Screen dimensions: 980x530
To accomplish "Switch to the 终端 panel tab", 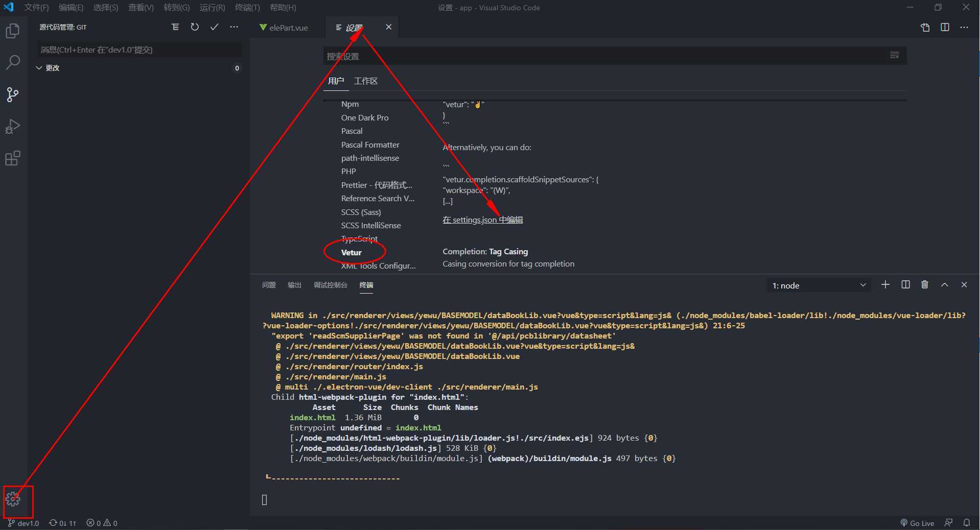I will click(x=366, y=285).
